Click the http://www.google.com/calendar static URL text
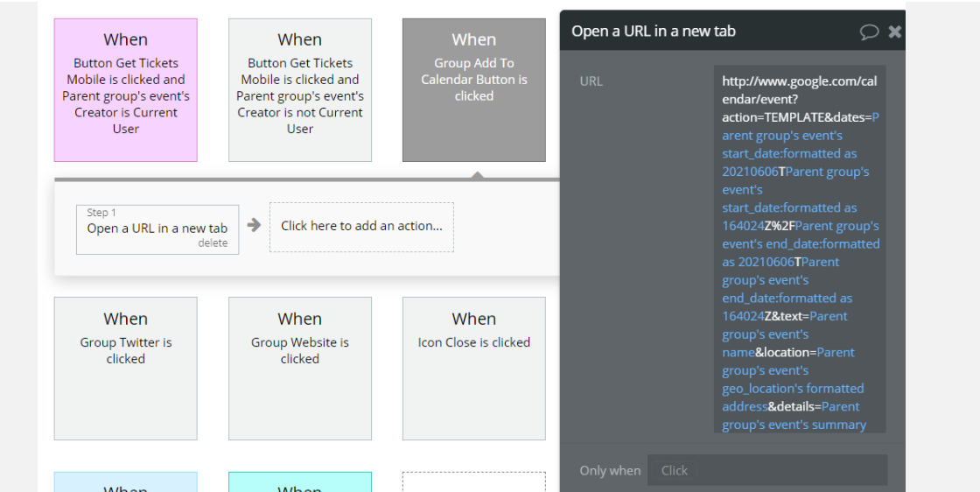980x492 pixels. coord(800,90)
